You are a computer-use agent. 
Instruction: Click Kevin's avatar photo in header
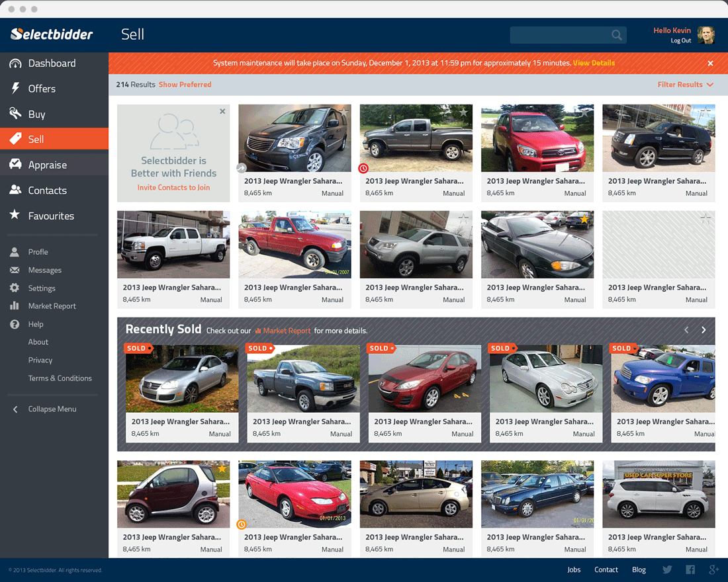point(705,35)
